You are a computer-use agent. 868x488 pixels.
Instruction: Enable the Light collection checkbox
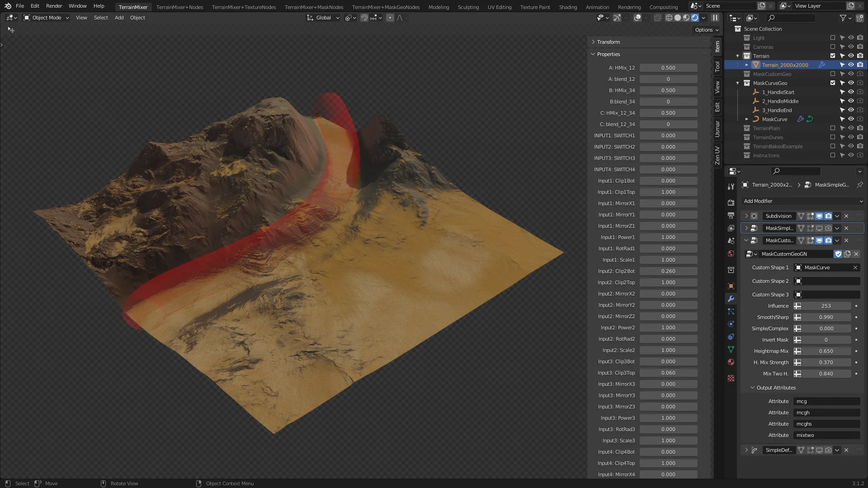(x=833, y=38)
